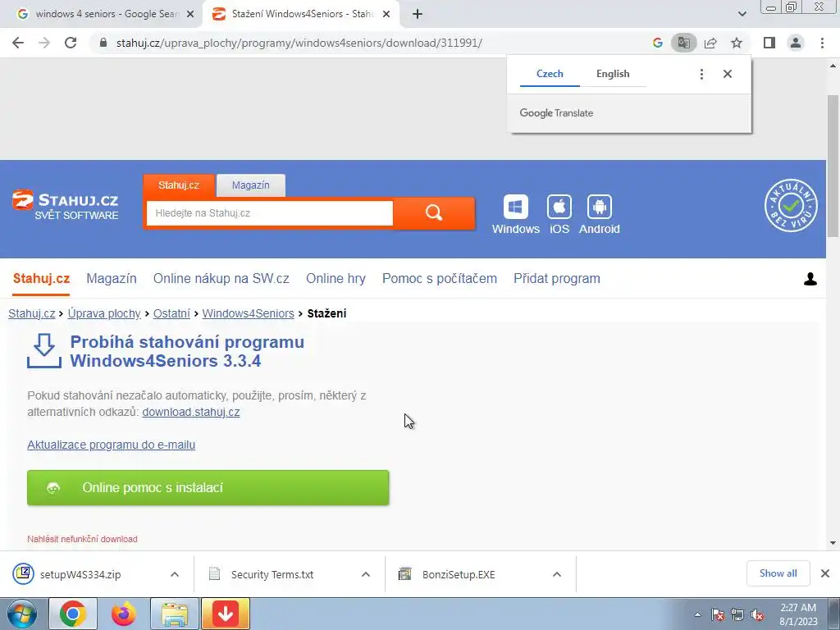
Task: Click the Stahuj.cz breadcrumb link
Action: click(32, 313)
